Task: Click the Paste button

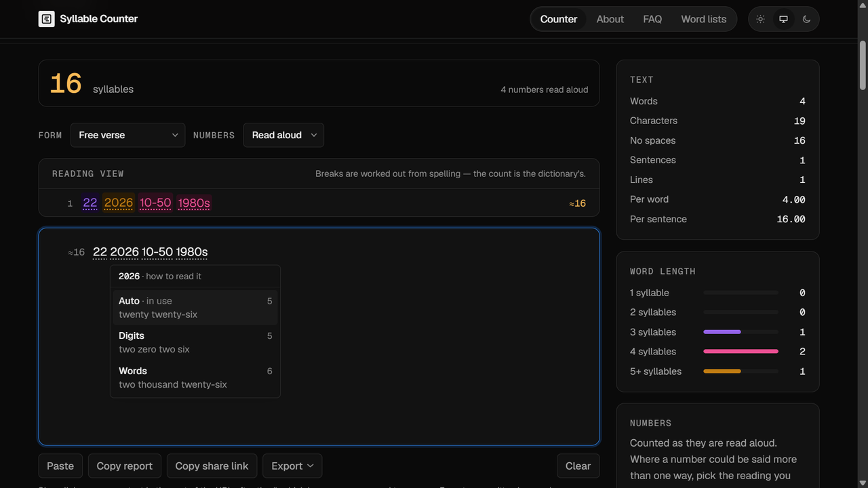Action: pyautogui.click(x=60, y=466)
